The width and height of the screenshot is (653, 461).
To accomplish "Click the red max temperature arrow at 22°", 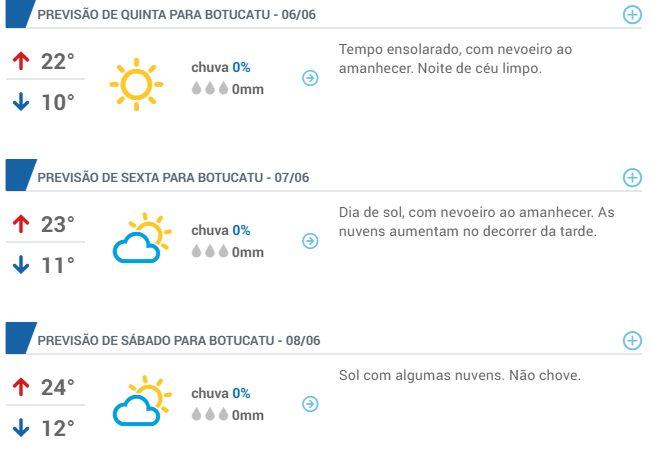I will (21, 61).
